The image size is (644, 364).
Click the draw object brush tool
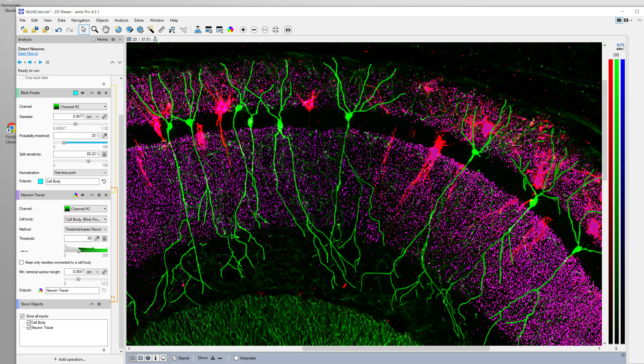click(129, 30)
